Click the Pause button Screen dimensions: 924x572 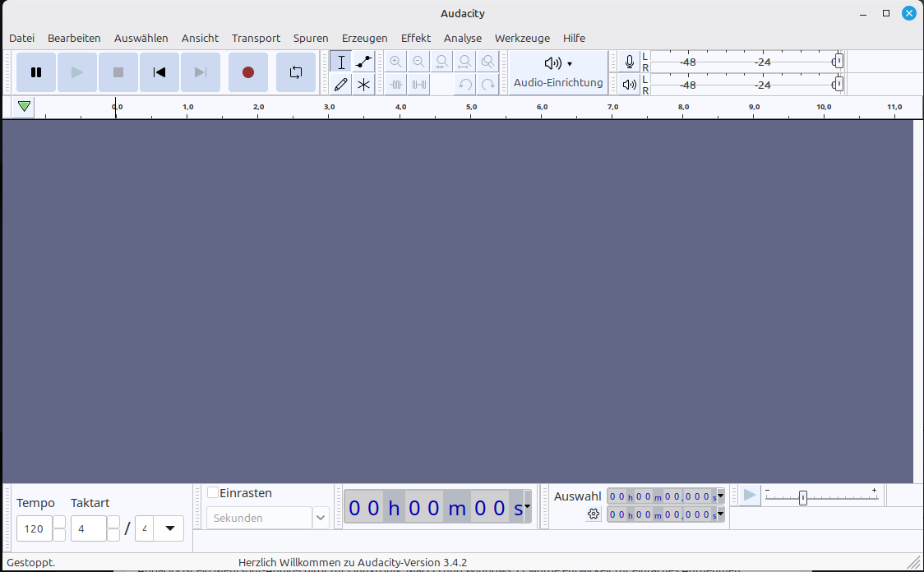[36, 72]
